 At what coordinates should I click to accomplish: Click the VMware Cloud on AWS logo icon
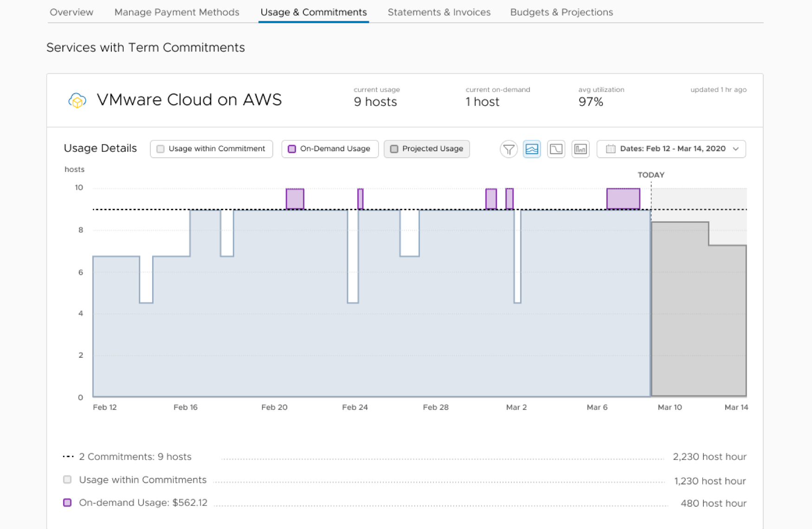[77, 100]
